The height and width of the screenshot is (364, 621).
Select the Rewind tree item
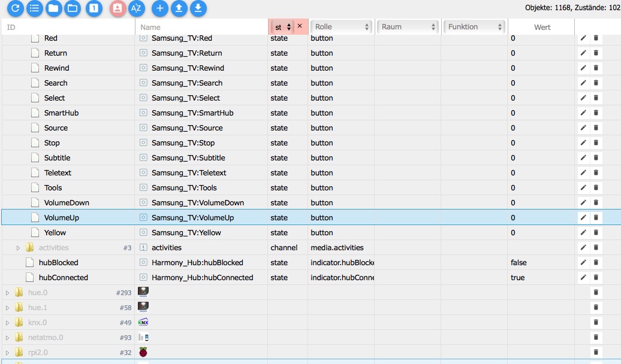point(56,68)
